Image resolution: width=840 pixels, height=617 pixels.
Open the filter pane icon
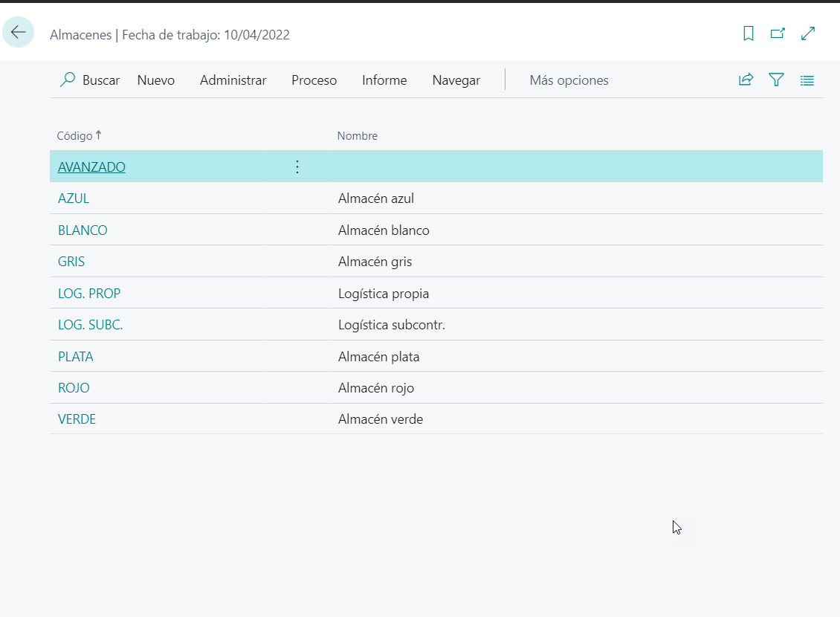pos(776,80)
